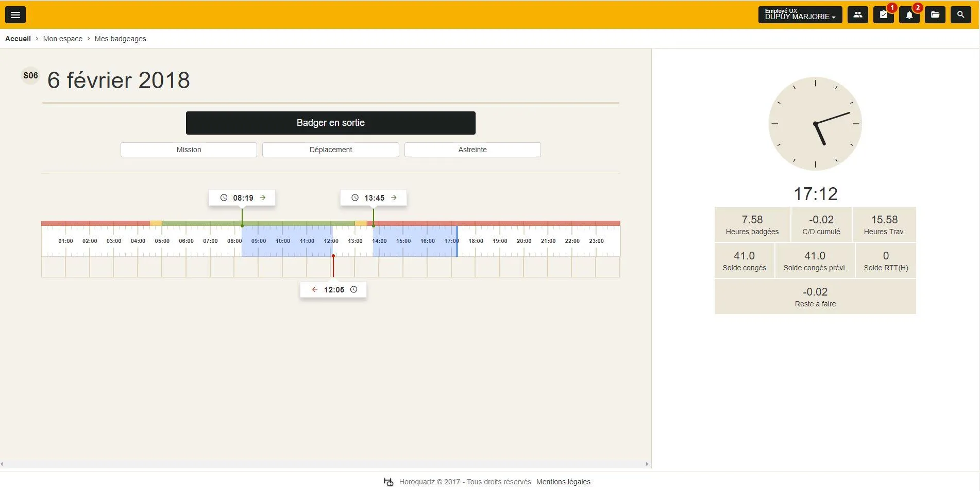Open the 41.0 Solde congés tile
This screenshot has height=491, width=980.
click(x=745, y=261)
